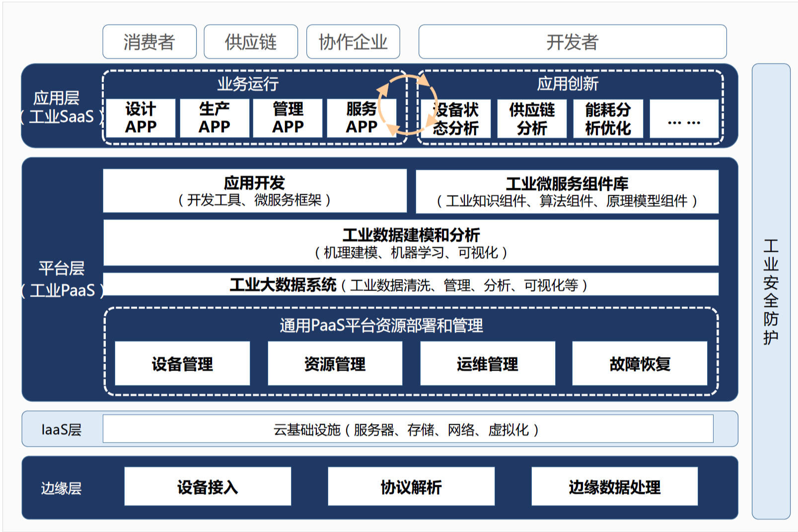Click the 消费者 box at top
This screenshot has height=532, width=798.
[x=149, y=42]
